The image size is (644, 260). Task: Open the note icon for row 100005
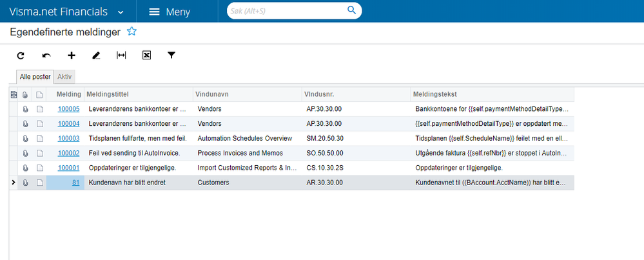coord(39,109)
